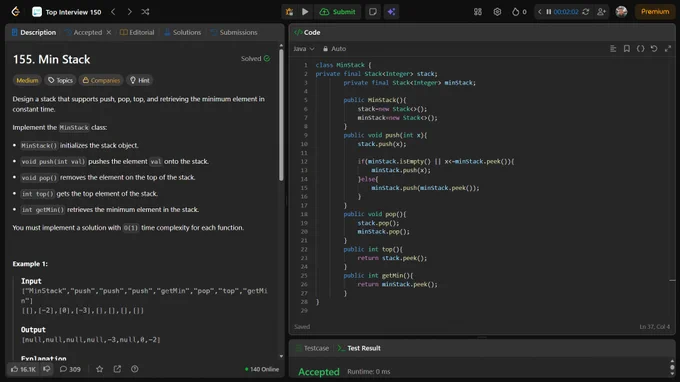Image resolution: width=680 pixels, height=382 pixels.
Task: Click the test result panel scrollbar
Action: (672, 368)
